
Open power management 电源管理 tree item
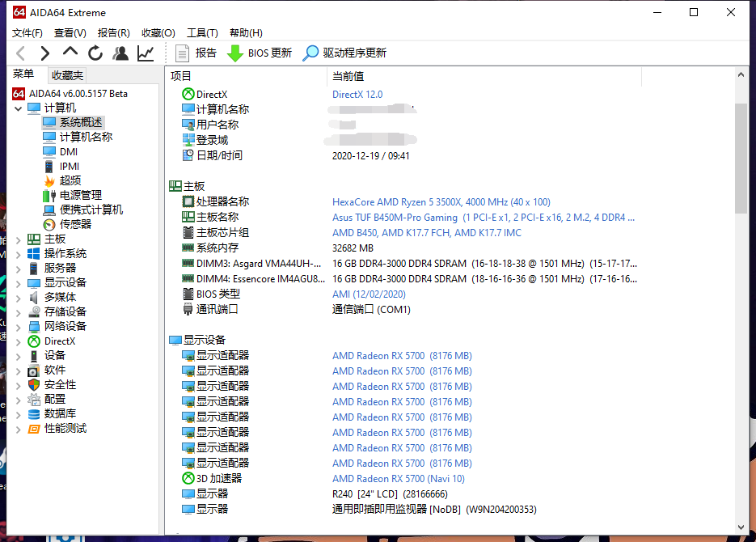81,195
